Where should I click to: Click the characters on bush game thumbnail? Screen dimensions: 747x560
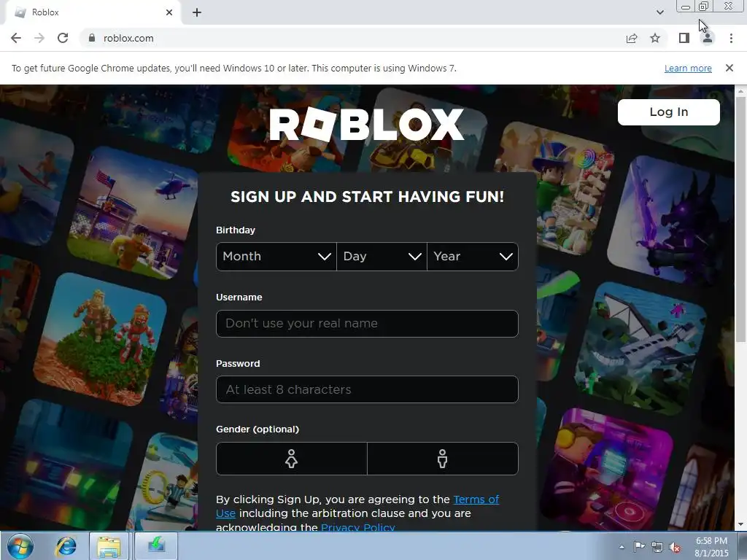pyautogui.click(x=100, y=339)
